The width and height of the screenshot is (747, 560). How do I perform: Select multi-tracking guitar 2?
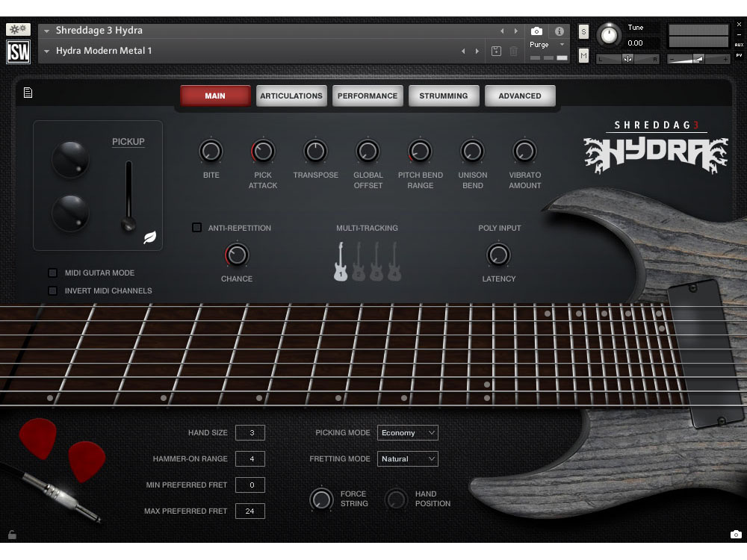(x=359, y=261)
